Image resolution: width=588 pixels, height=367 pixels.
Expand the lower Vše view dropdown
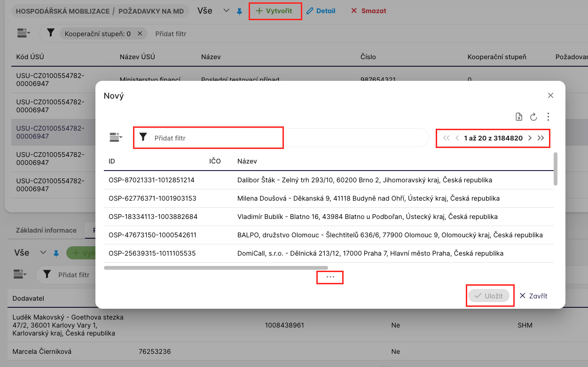[x=43, y=253]
